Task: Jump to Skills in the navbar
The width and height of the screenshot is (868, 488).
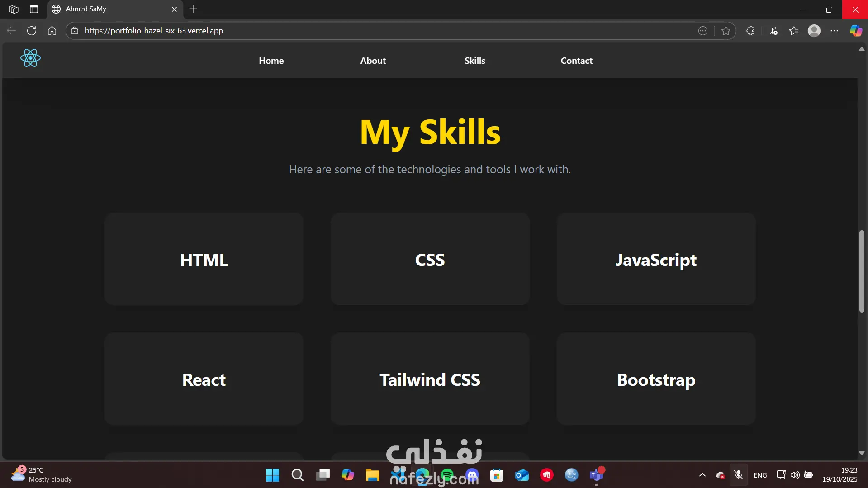Action: (475, 61)
